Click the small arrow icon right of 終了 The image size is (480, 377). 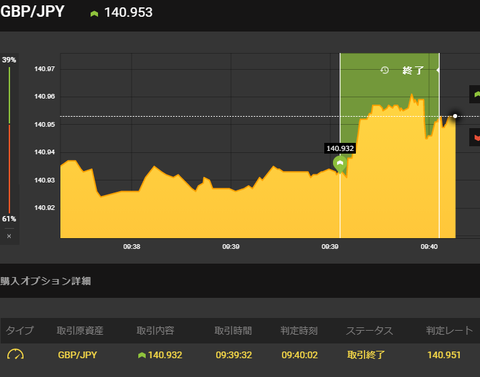click(x=438, y=70)
